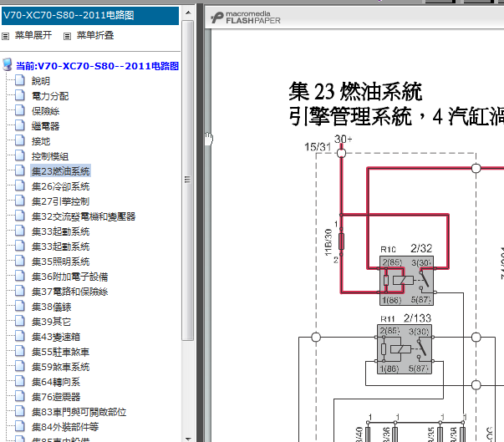Click page icon next to 集37電路和保險絲
Viewport: 504px width, 442px height.
coord(20,291)
